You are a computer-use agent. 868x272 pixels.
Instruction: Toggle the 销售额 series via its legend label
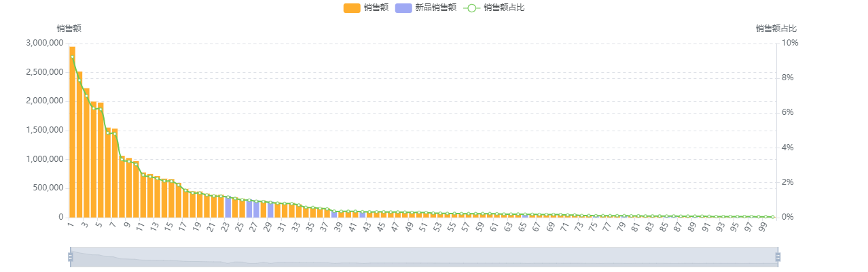(376, 7)
